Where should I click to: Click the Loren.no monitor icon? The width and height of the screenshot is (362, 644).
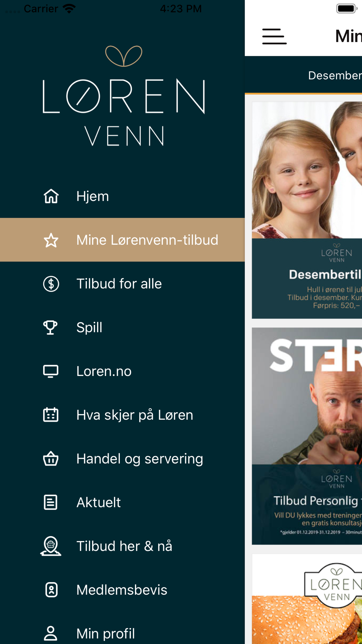point(51,371)
